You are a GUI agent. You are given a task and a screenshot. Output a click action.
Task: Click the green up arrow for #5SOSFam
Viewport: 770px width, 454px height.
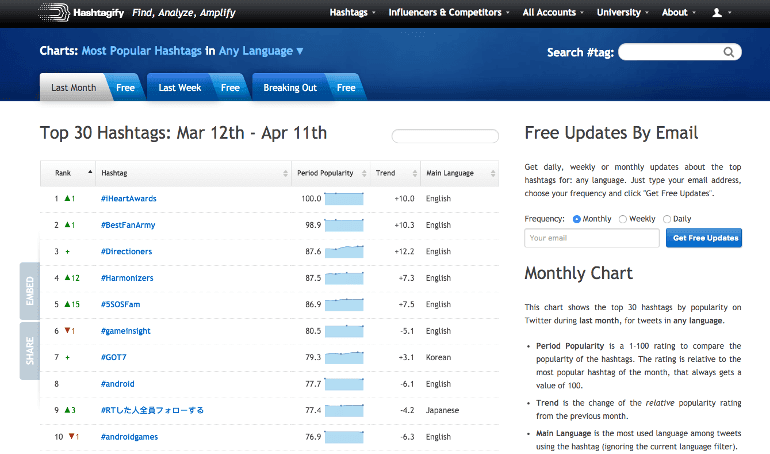tap(67, 304)
